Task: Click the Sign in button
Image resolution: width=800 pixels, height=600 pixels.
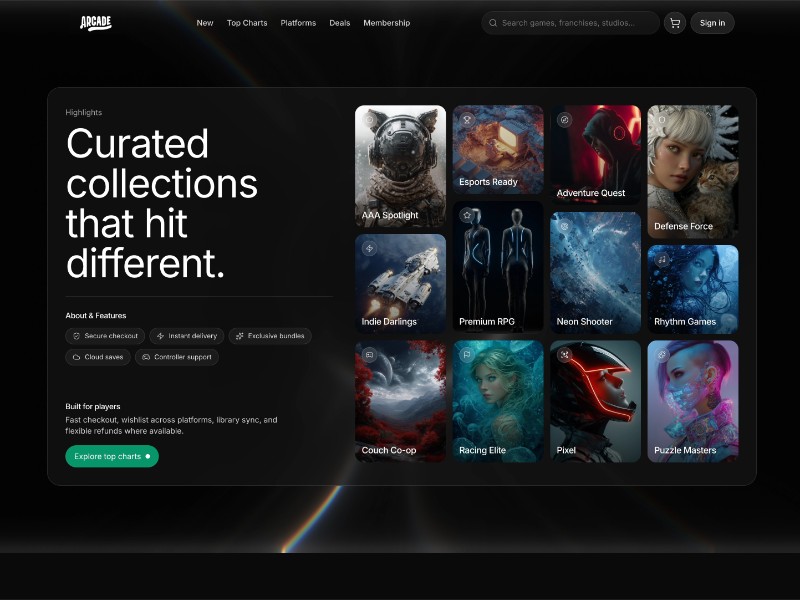Action: [712, 23]
